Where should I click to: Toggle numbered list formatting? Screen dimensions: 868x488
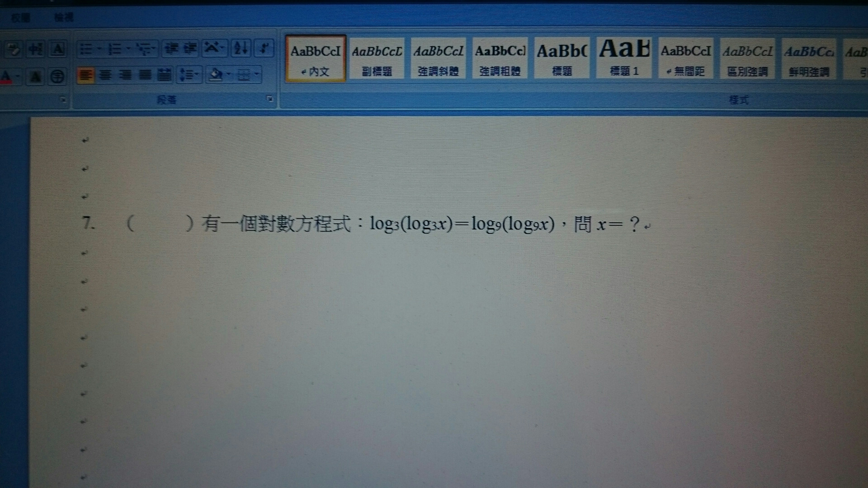(x=115, y=49)
